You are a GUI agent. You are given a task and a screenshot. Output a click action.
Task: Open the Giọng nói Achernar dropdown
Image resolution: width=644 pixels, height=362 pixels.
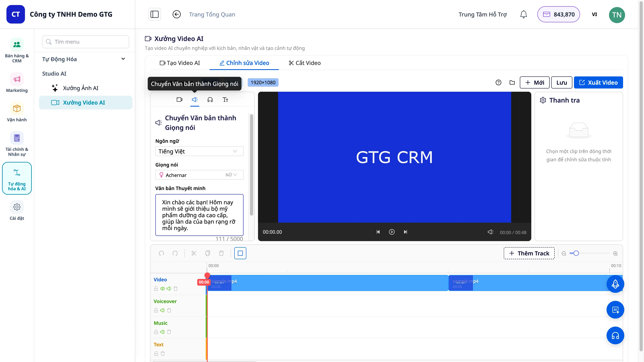pyautogui.click(x=199, y=175)
